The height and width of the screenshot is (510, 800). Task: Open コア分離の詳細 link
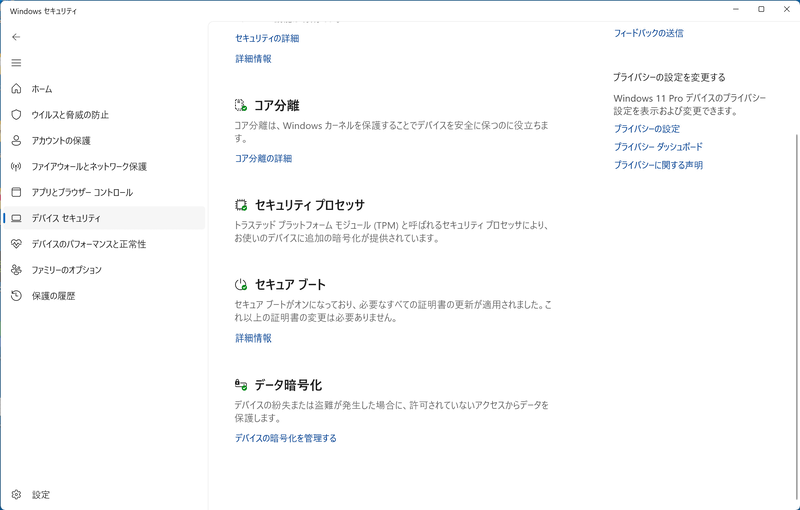(x=263, y=159)
